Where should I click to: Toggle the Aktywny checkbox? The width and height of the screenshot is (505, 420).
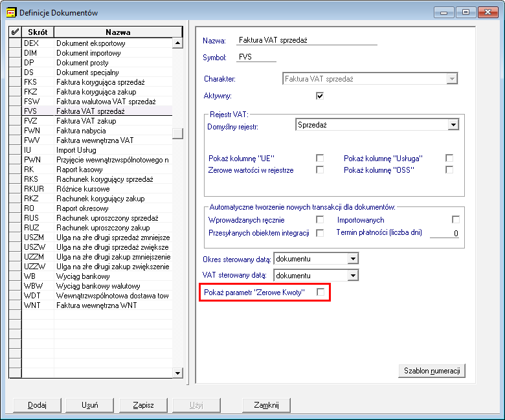(x=320, y=96)
